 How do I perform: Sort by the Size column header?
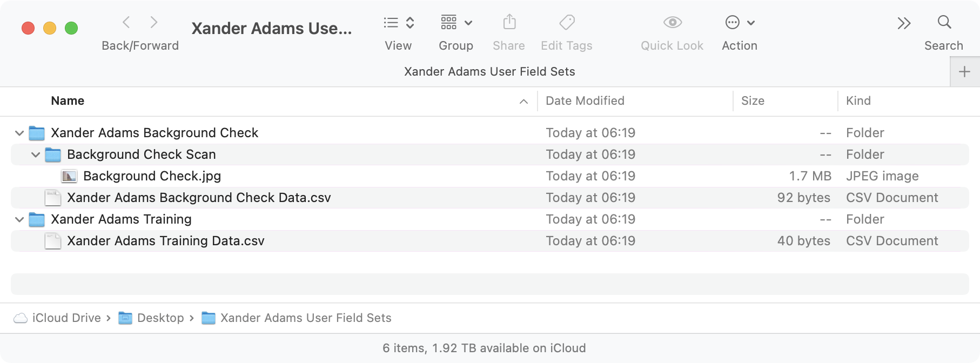[x=753, y=101]
